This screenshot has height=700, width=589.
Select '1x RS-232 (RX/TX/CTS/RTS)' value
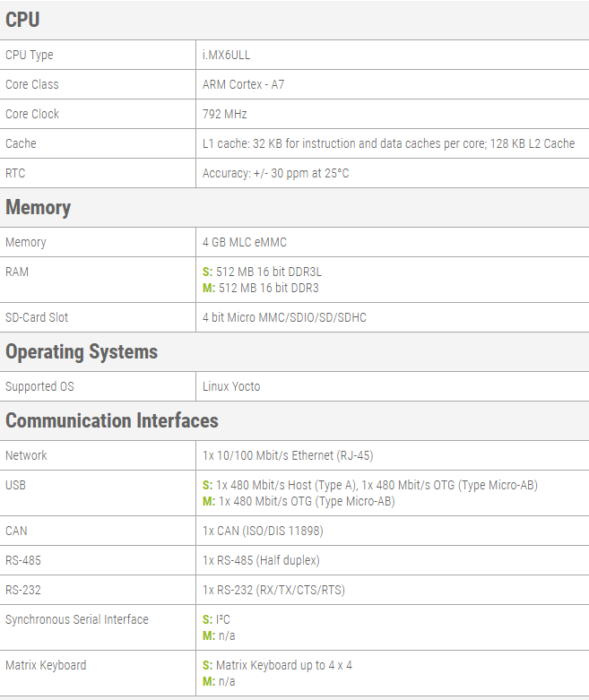click(273, 590)
